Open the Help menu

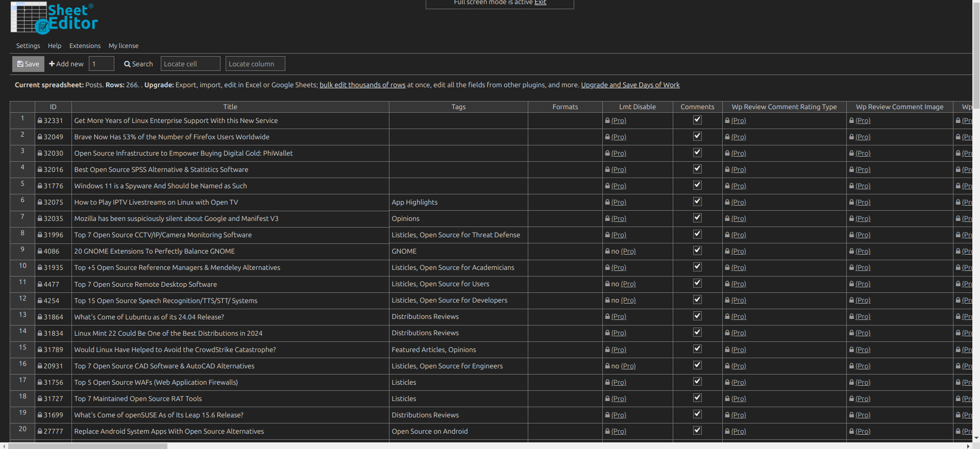(55, 46)
